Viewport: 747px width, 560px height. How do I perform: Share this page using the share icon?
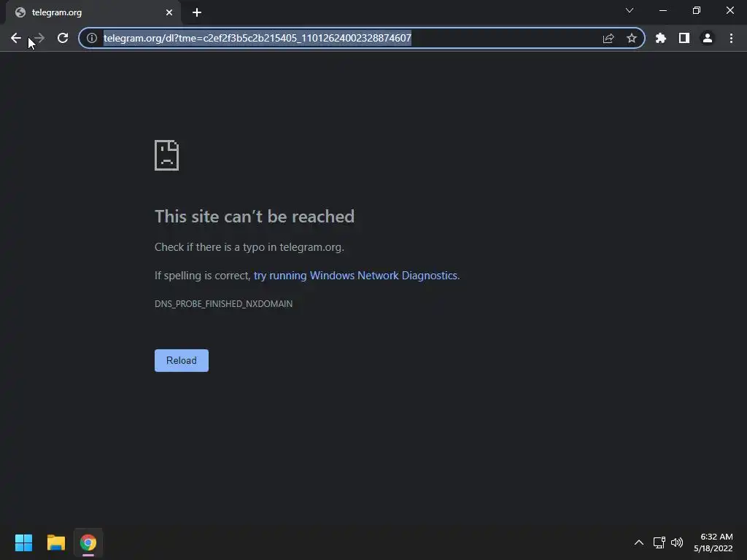[608, 38]
